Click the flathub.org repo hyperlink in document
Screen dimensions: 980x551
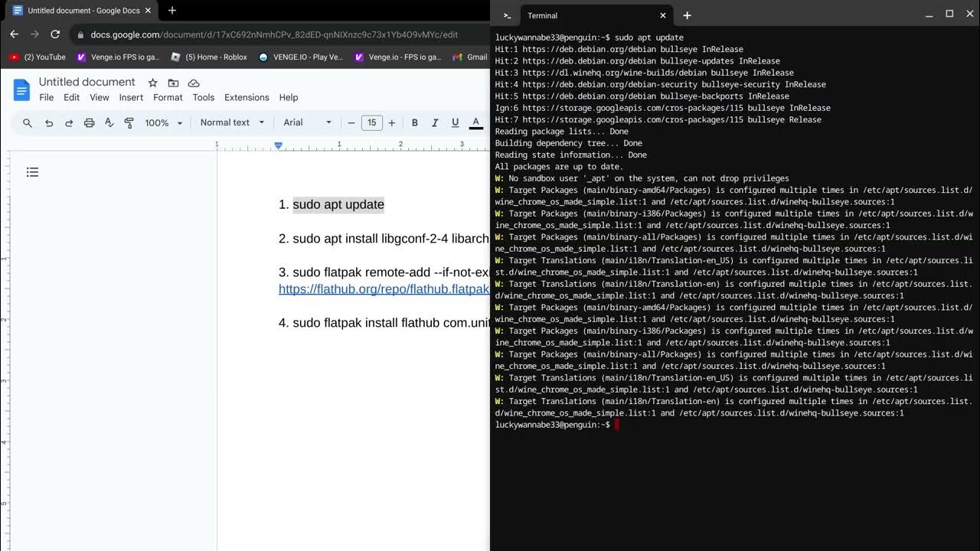(384, 289)
